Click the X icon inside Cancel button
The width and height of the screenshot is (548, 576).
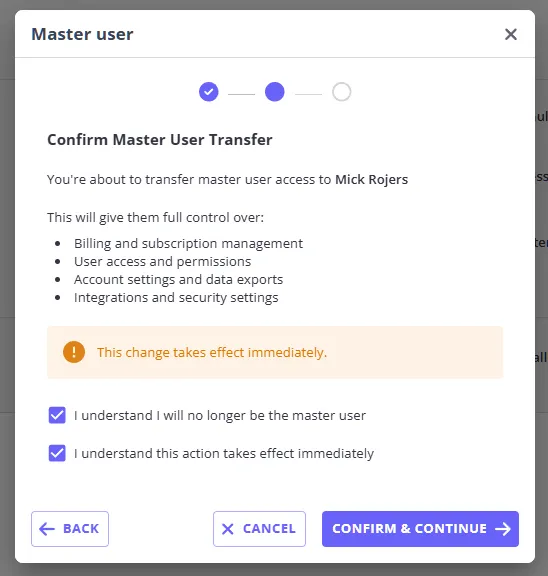[228, 529]
